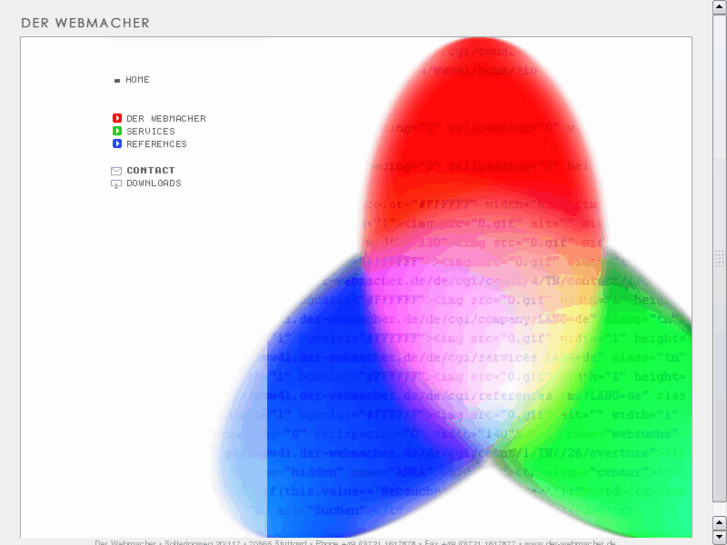The image size is (727, 545).
Task: Open the SERVICES menu link
Action: point(151,131)
